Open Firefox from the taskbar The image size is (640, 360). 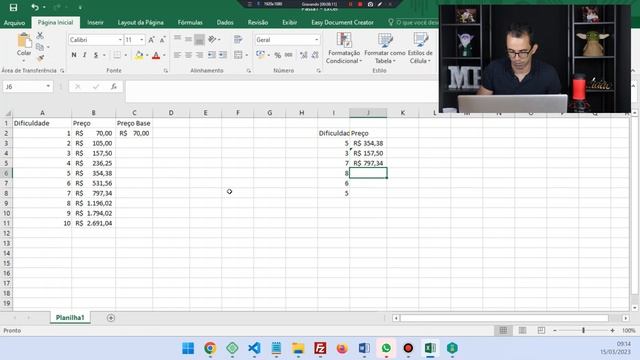[x=342, y=348]
